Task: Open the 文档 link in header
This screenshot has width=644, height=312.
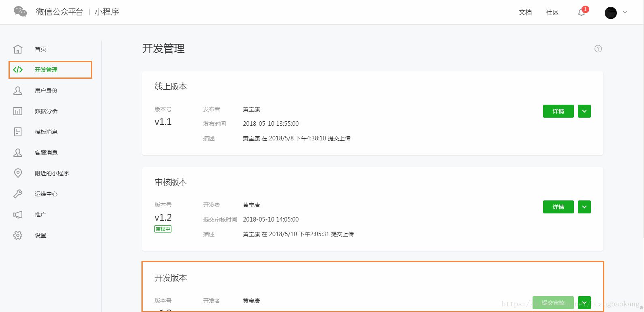Action: [x=525, y=13]
